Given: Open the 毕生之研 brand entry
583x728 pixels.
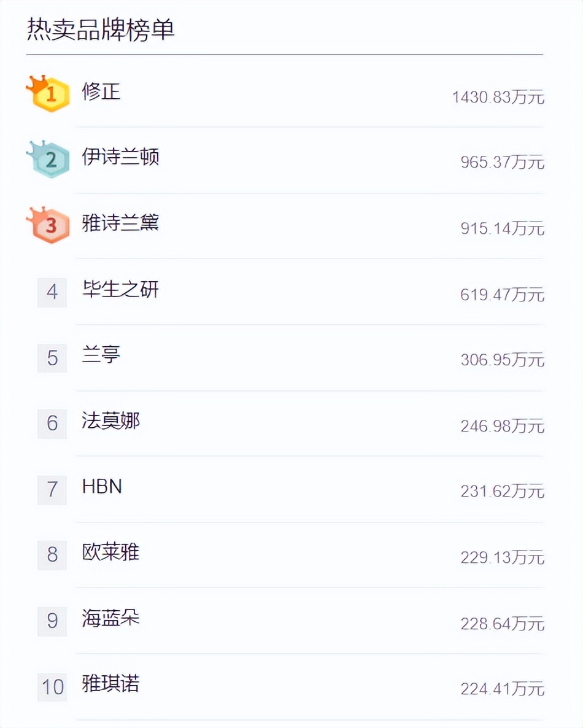Looking at the screenshot, I should click(120, 289).
